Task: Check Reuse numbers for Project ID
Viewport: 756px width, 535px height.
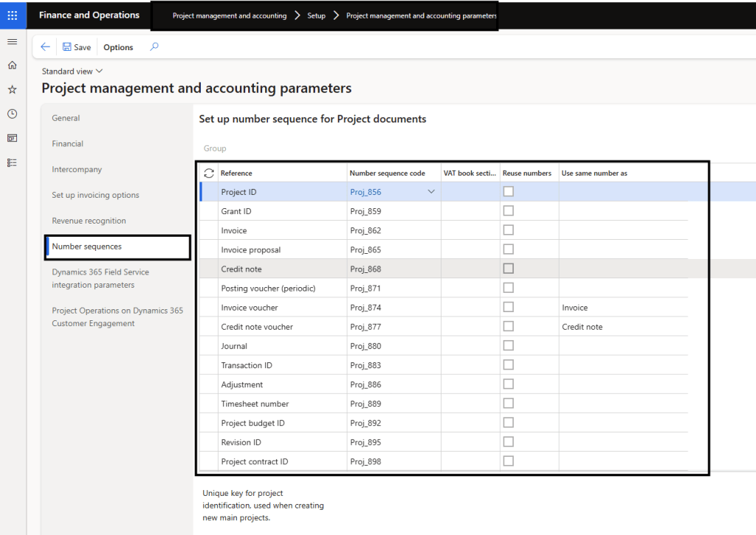Action: point(508,192)
